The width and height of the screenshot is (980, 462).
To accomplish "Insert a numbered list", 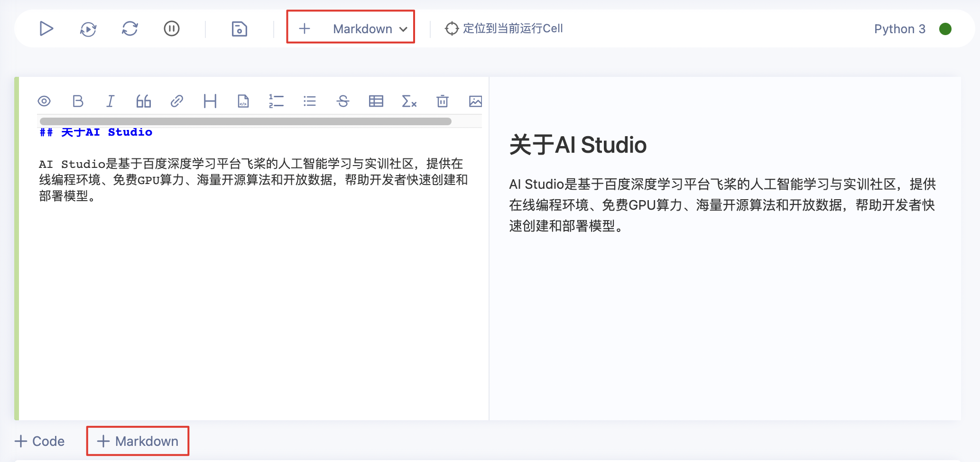I will click(277, 101).
